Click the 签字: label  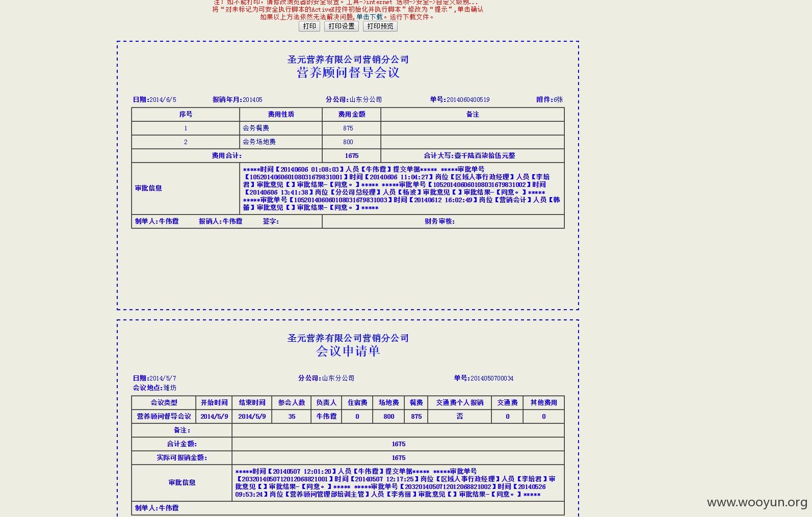click(x=271, y=221)
